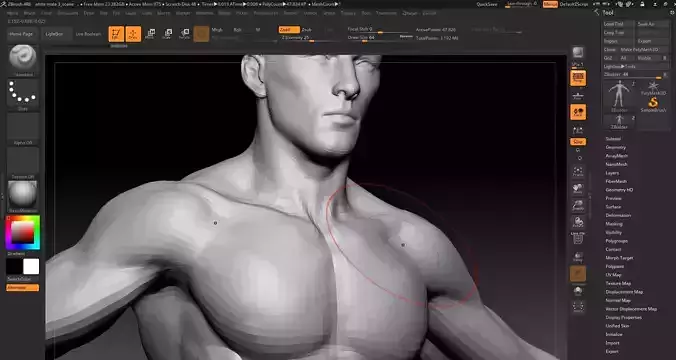The image size is (676, 360).
Task: Click Load Tool button
Action: (x=618, y=24)
